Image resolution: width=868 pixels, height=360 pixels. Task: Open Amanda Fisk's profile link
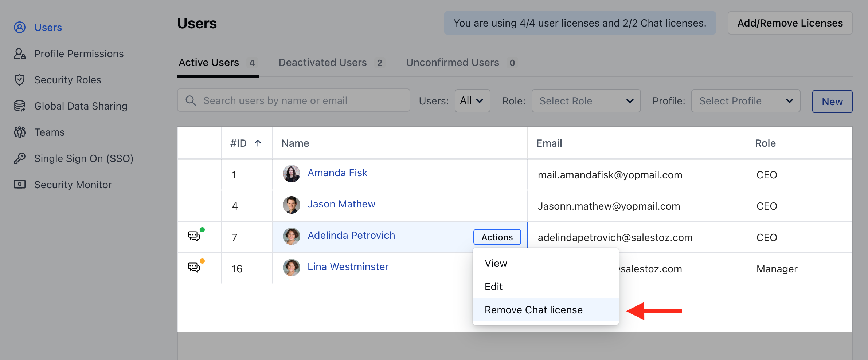pyautogui.click(x=337, y=173)
